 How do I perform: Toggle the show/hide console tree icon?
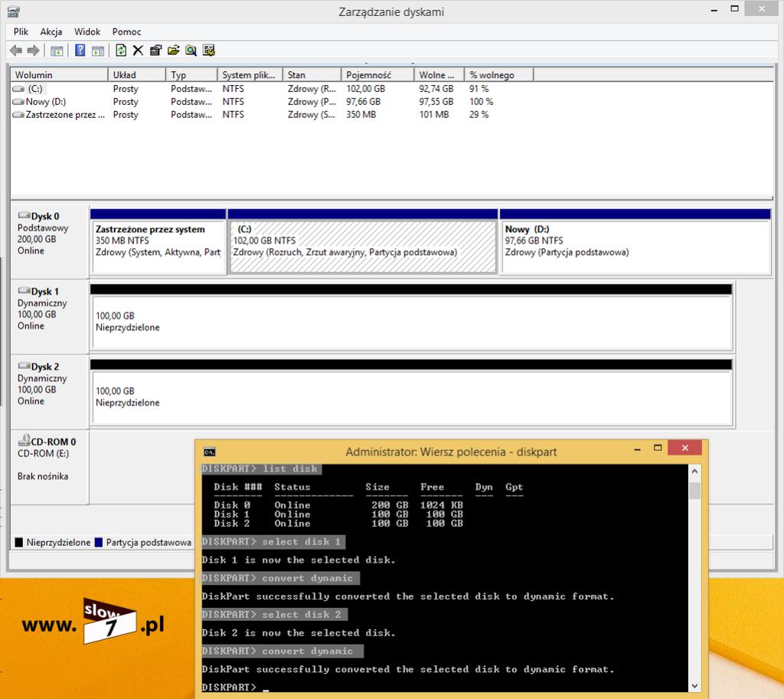point(57,51)
